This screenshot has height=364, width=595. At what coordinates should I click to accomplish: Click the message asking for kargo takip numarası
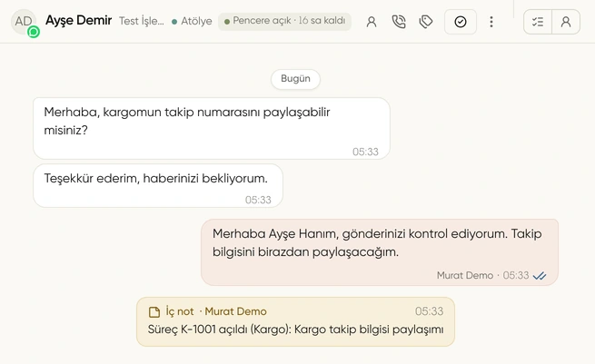[x=212, y=128]
